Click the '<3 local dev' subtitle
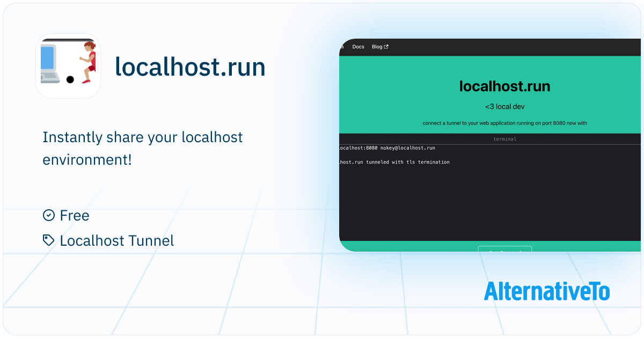644x338 pixels. 505,107
